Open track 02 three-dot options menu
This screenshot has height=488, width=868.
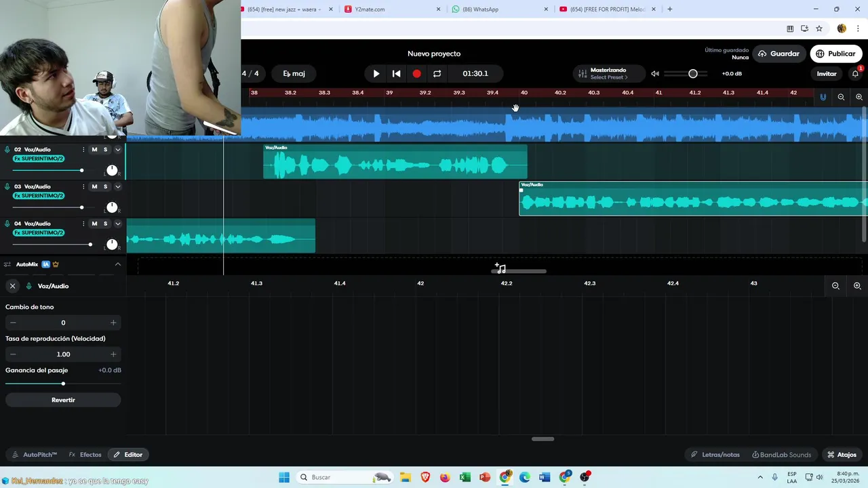tap(83, 149)
